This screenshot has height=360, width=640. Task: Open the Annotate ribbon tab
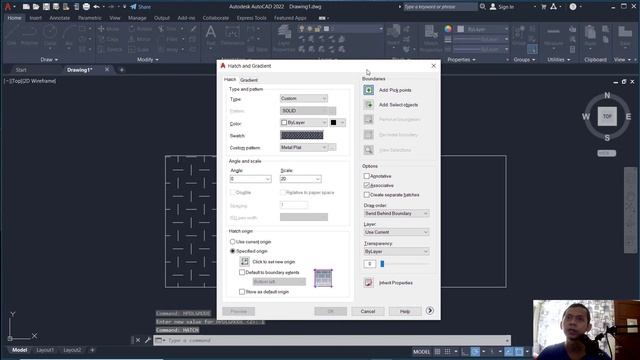click(60, 18)
